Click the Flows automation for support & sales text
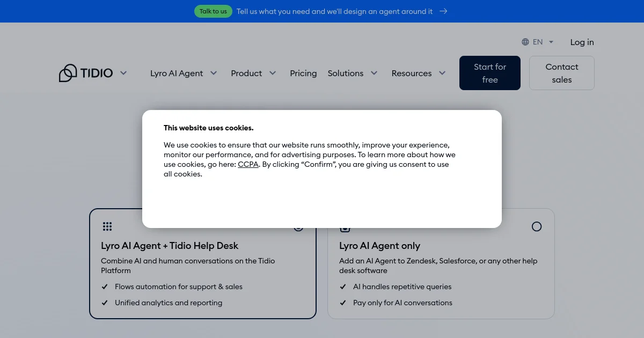 (x=179, y=286)
